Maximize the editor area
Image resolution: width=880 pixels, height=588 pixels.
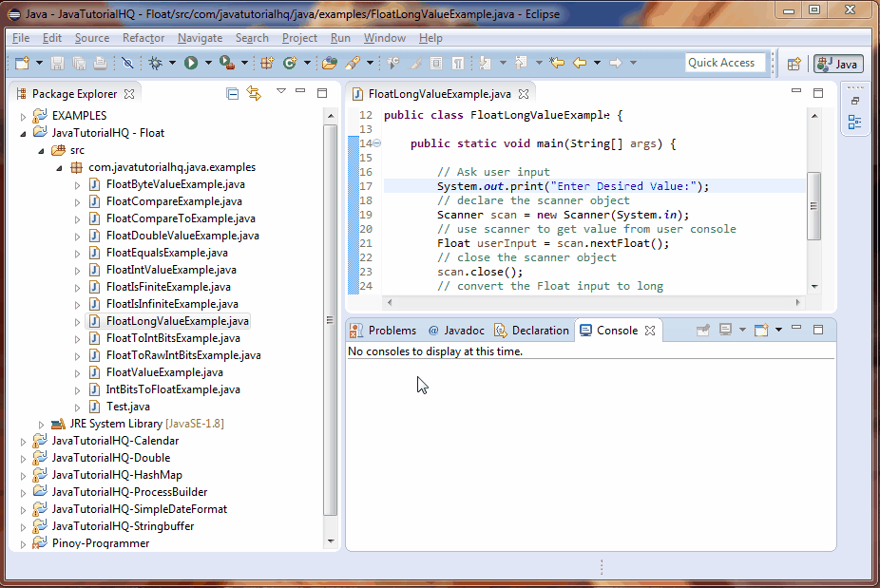coord(818,93)
